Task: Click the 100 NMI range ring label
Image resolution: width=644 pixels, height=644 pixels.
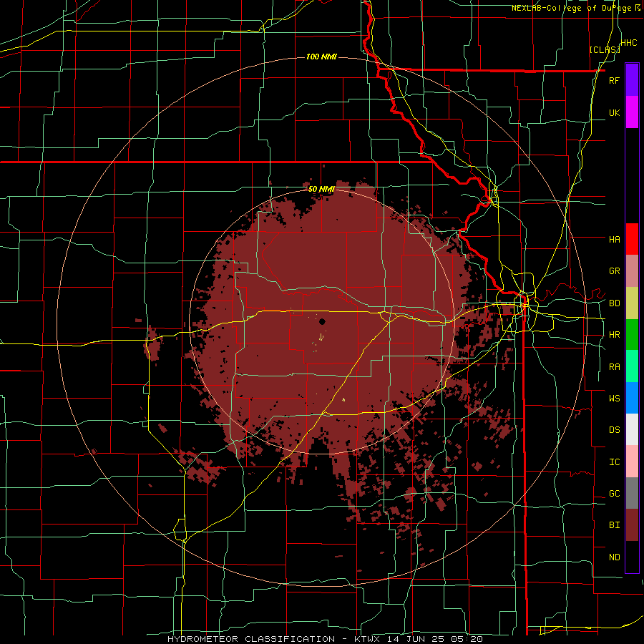Action: pos(321,57)
